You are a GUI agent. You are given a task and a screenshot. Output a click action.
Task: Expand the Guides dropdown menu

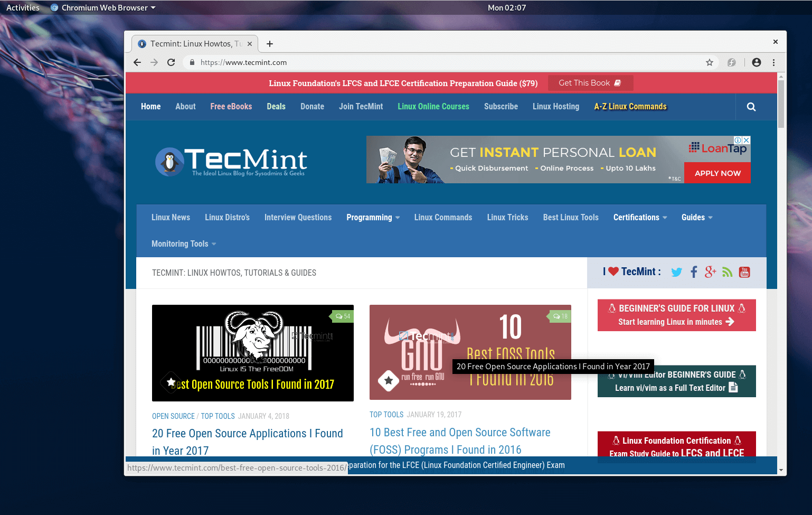pos(697,218)
